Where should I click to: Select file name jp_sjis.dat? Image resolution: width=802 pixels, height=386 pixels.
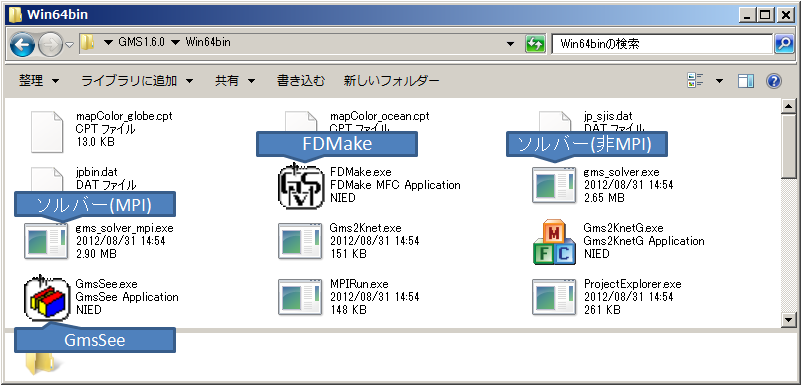coord(608,117)
